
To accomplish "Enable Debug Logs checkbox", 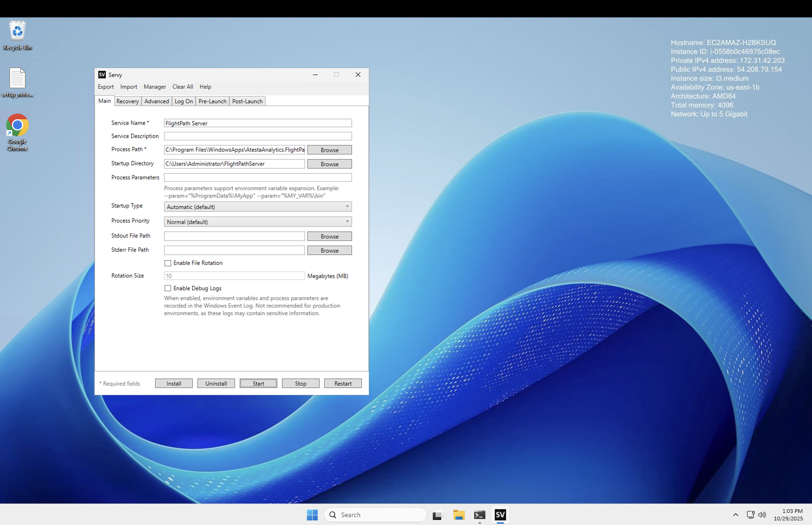I will (x=168, y=288).
